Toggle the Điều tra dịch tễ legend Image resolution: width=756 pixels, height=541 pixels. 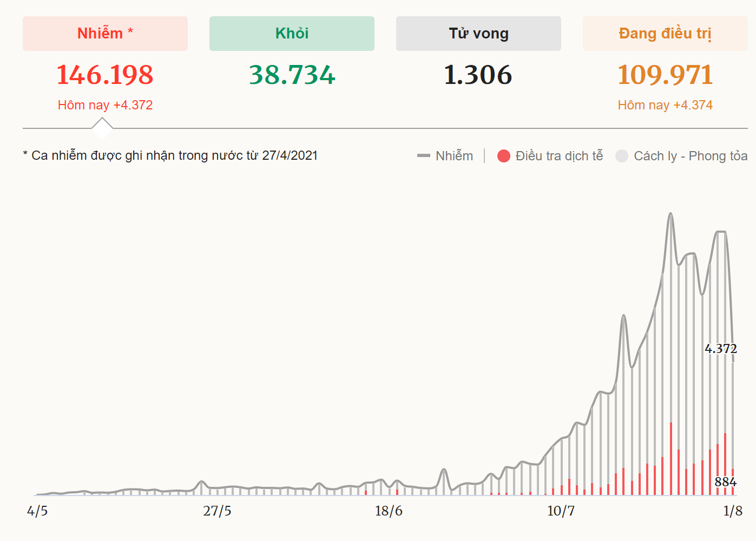[x=550, y=156]
